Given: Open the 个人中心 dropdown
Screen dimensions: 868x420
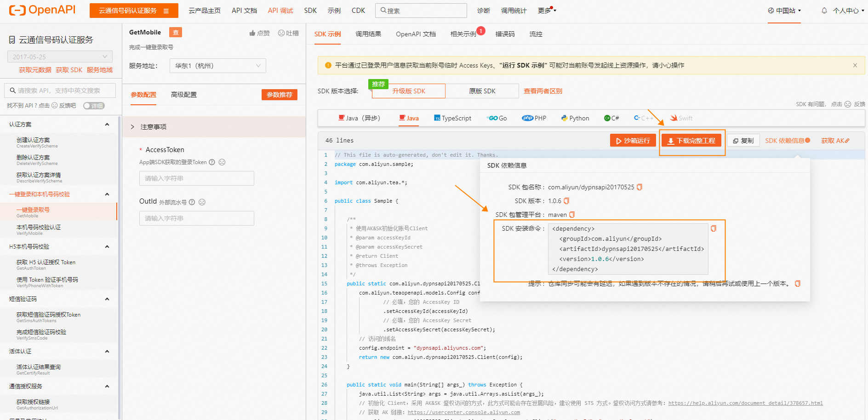Looking at the screenshot, I should [849, 11].
